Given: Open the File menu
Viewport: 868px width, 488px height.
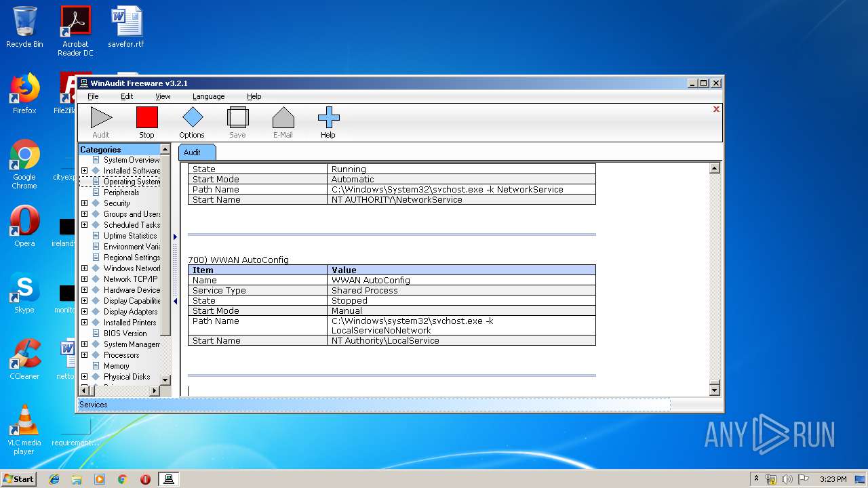Looking at the screenshot, I should (93, 96).
